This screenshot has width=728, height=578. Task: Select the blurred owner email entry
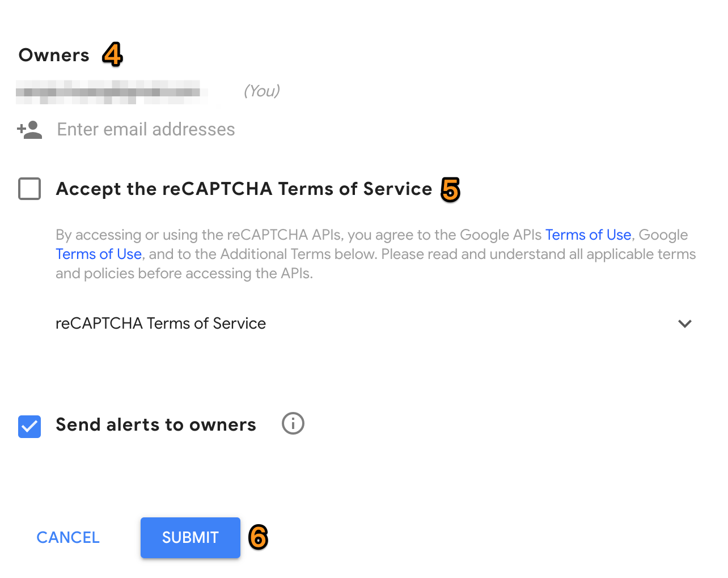tap(108, 92)
